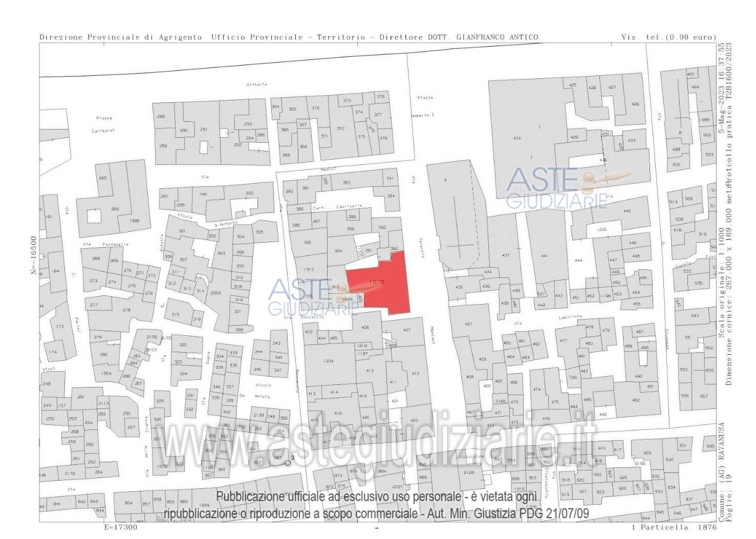The image size is (756, 539).
Task: Select parcel 444 on the map
Action: pos(578,261)
